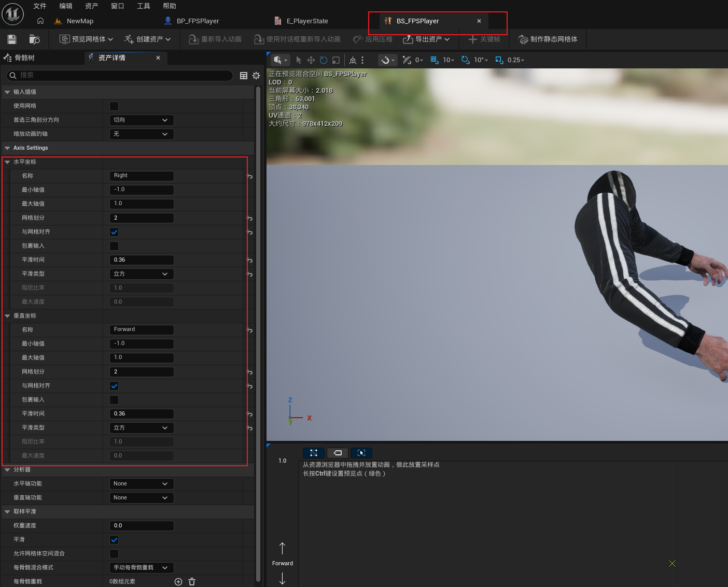
Task: Open vertical axis 平滑类型 dropdown
Action: (x=142, y=428)
